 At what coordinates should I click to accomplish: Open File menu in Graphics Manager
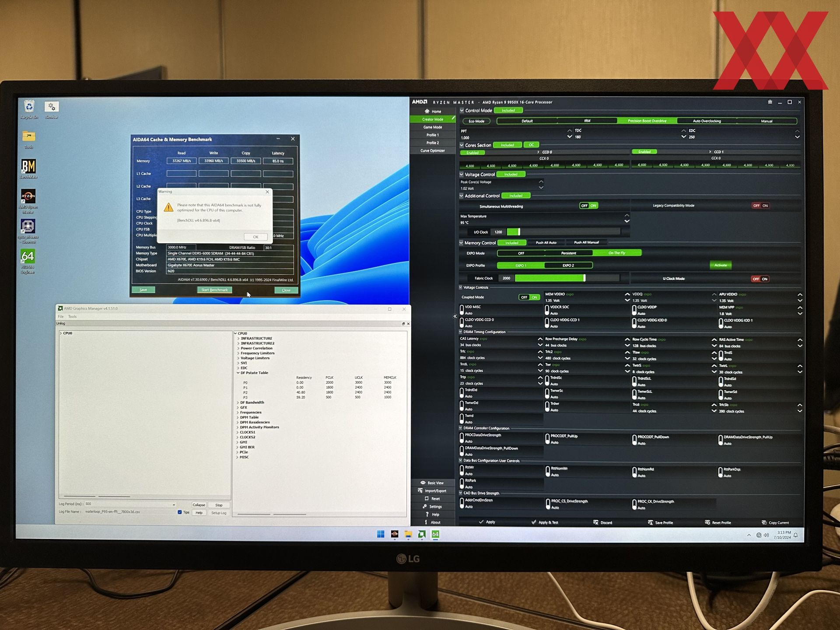pyautogui.click(x=61, y=317)
